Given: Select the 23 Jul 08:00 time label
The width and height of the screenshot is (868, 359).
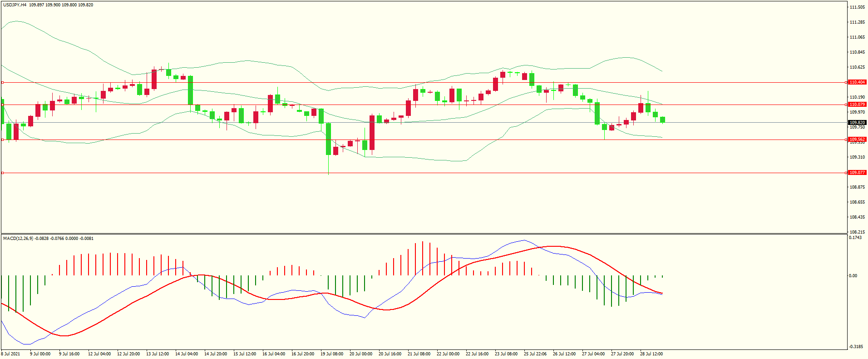Looking at the screenshot, I should (506, 354).
